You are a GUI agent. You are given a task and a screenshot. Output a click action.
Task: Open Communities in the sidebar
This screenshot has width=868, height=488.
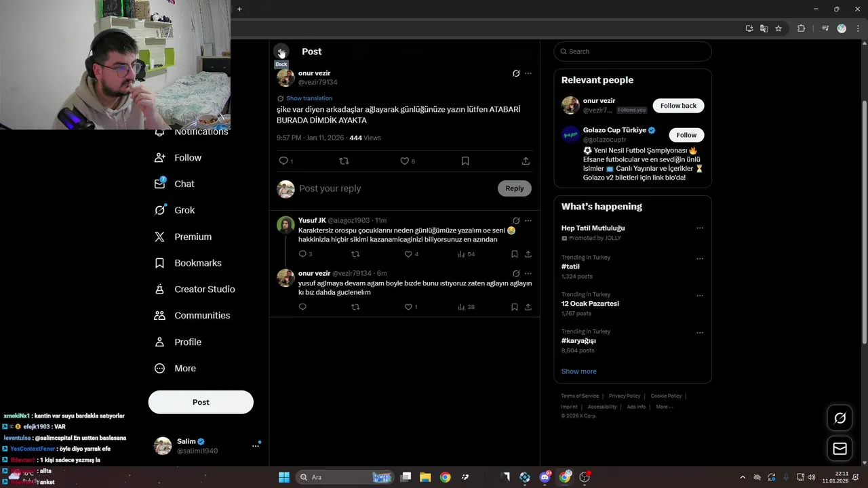193,315
